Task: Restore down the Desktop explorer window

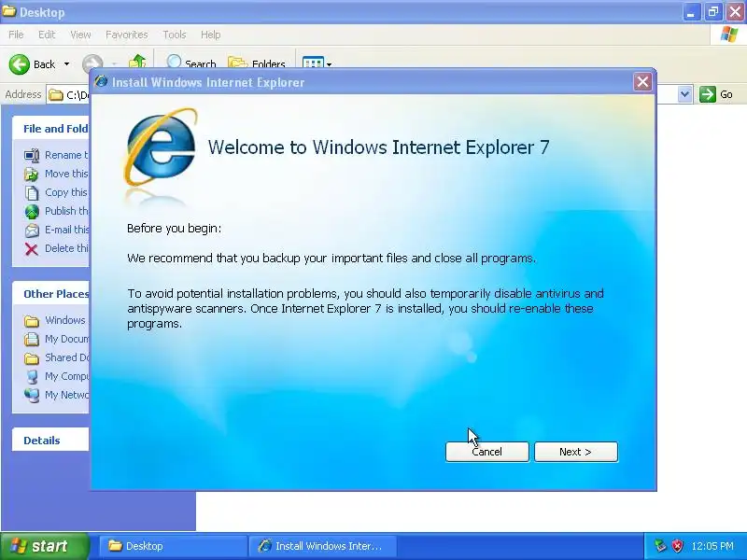Action: [x=712, y=12]
